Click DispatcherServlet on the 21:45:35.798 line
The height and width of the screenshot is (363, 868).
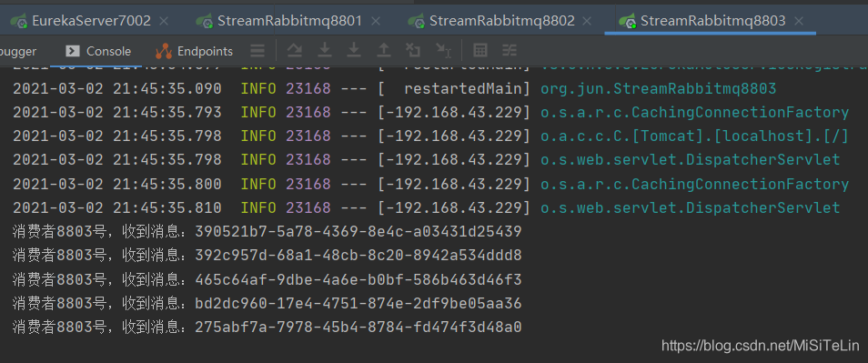pos(762,160)
